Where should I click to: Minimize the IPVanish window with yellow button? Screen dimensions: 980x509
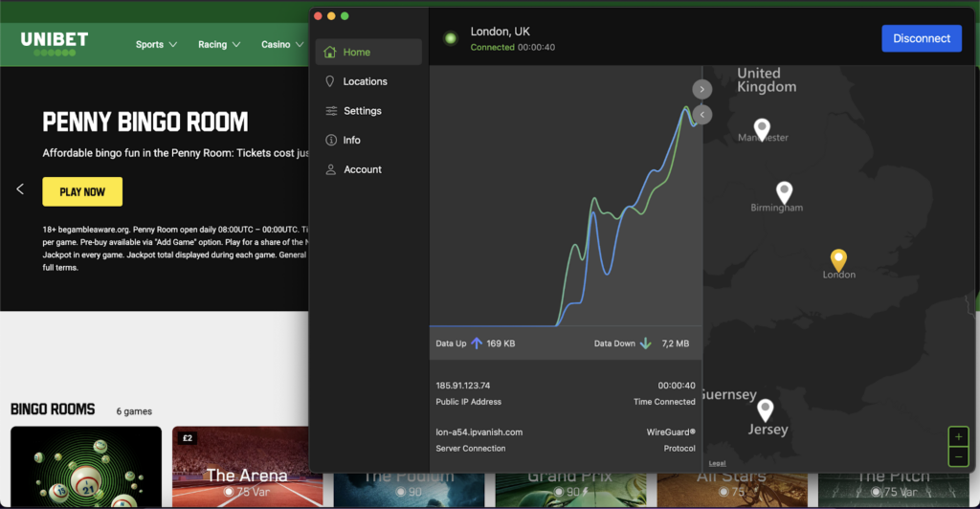tap(331, 16)
